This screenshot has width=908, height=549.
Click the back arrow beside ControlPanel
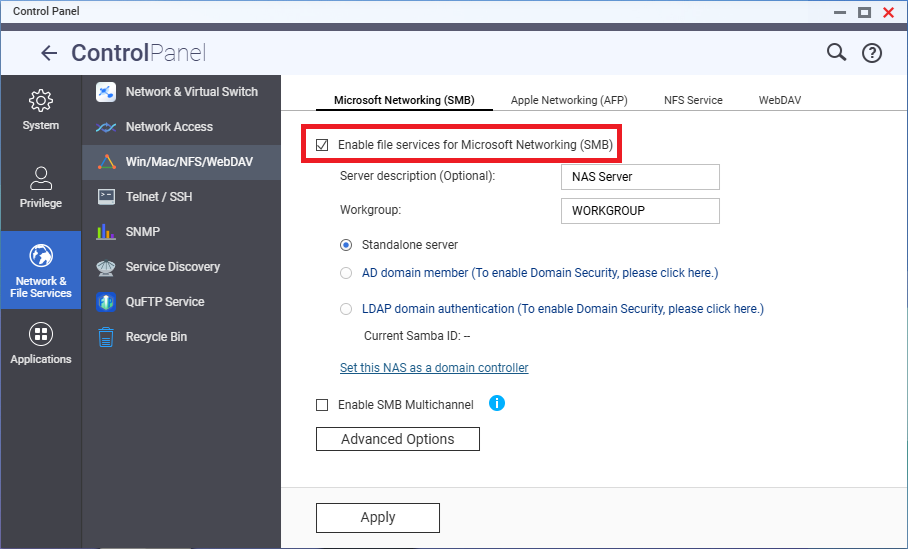49,54
